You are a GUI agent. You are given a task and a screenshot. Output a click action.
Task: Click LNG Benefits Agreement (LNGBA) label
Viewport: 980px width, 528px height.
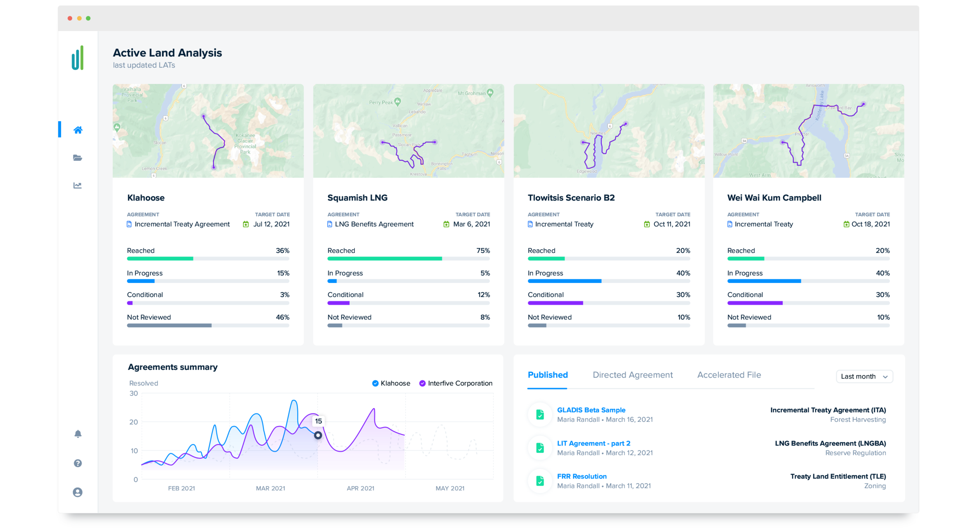click(x=830, y=443)
